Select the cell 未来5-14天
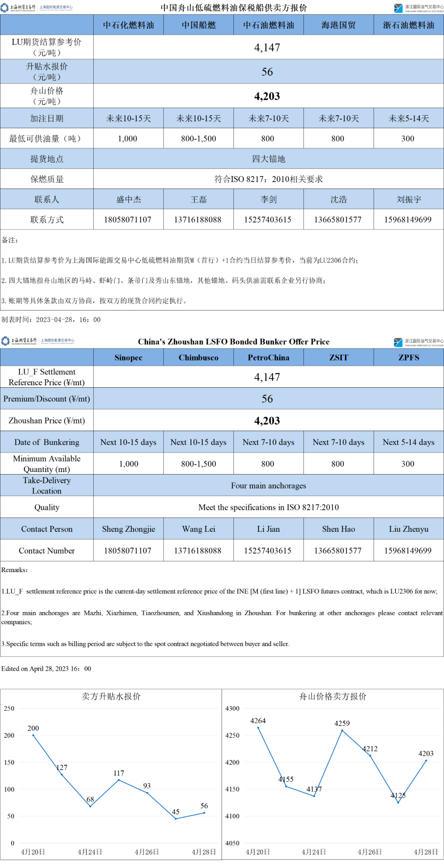Viewport: 444px width, 868px height. [x=409, y=119]
